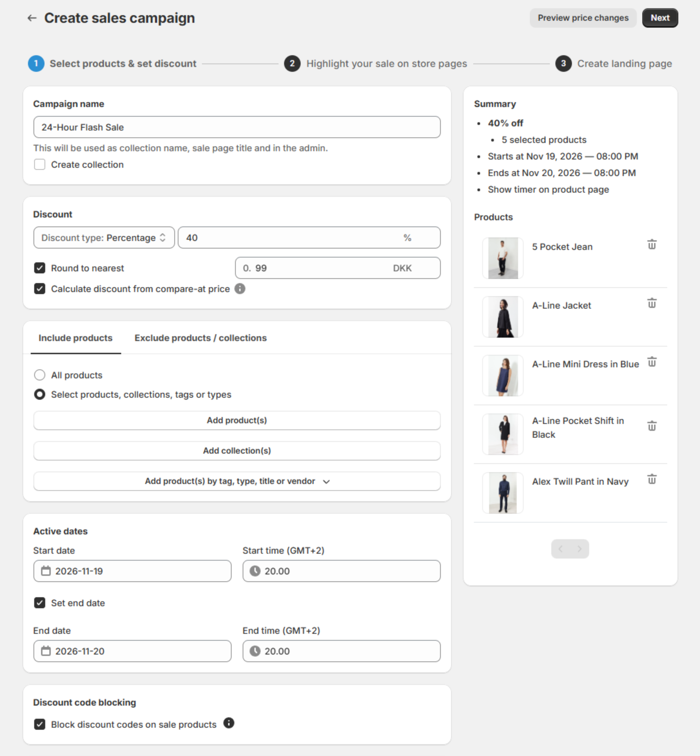Image resolution: width=700 pixels, height=756 pixels.
Task: Go to previous products page arrow
Action: [x=561, y=549]
